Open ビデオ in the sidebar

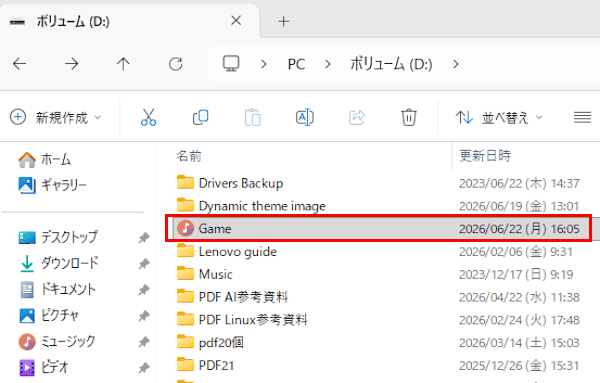44,367
